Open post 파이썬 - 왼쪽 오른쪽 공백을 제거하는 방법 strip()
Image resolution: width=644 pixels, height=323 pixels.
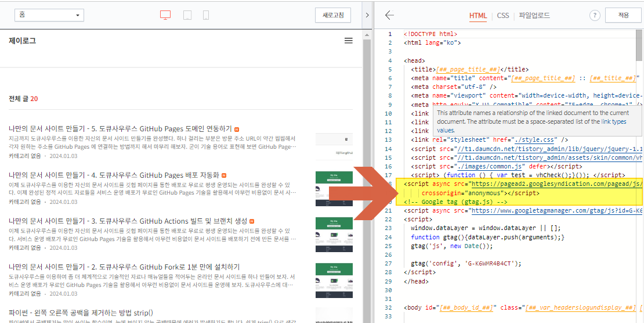click(81, 313)
